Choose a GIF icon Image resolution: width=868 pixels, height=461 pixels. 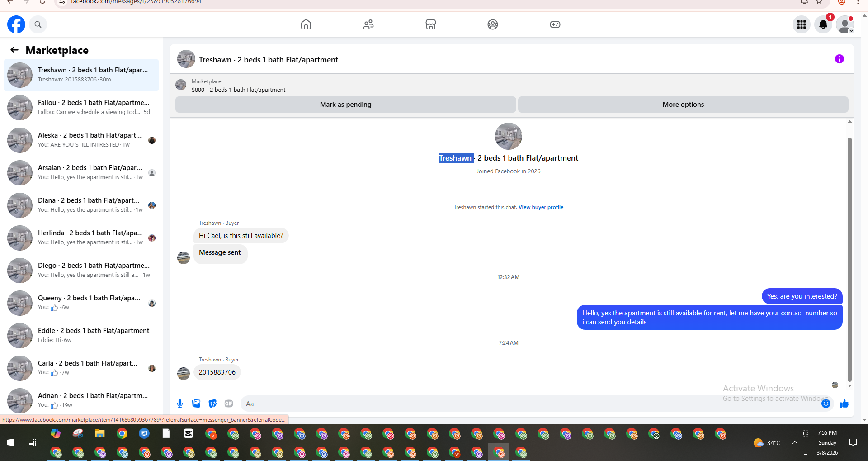click(x=229, y=404)
